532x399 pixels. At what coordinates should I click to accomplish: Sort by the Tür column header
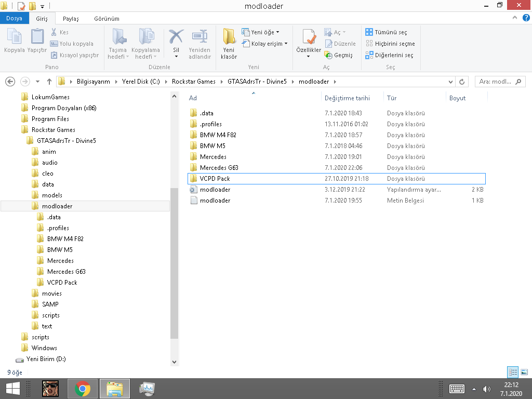tap(392, 98)
